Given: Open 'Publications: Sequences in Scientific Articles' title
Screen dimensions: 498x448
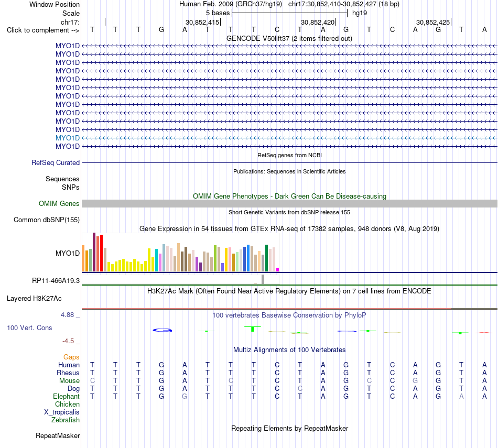Looking at the screenshot, I should point(289,171).
